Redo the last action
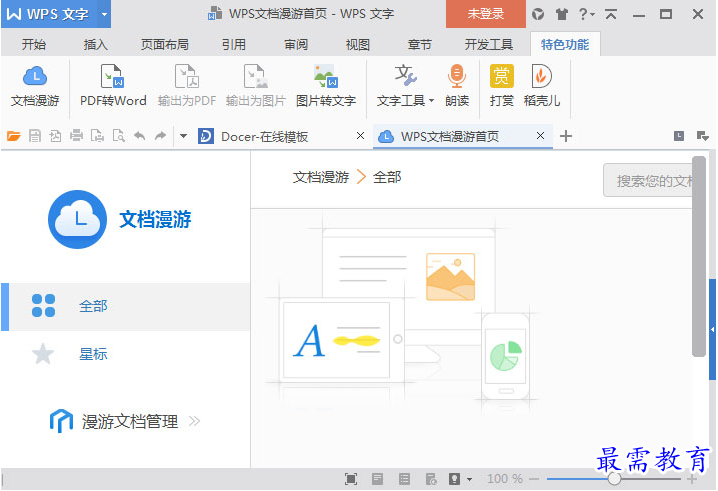This screenshot has width=718, height=491. click(x=160, y=136)
